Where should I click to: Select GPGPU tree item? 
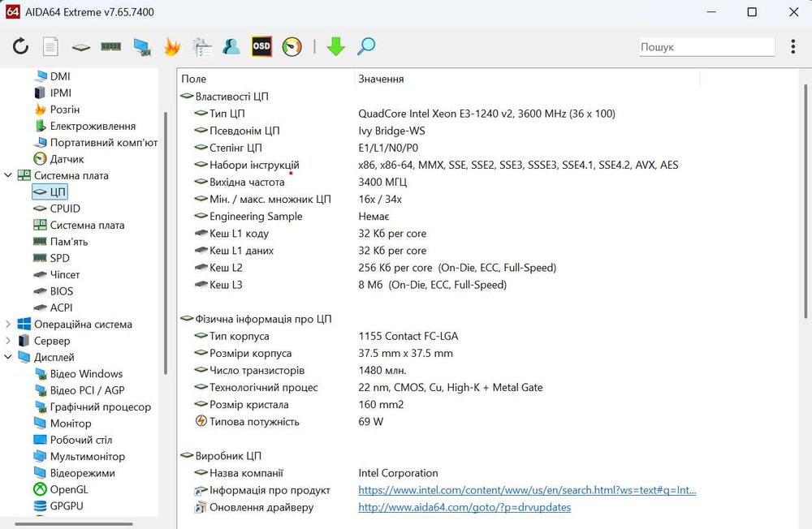point(58,506)
